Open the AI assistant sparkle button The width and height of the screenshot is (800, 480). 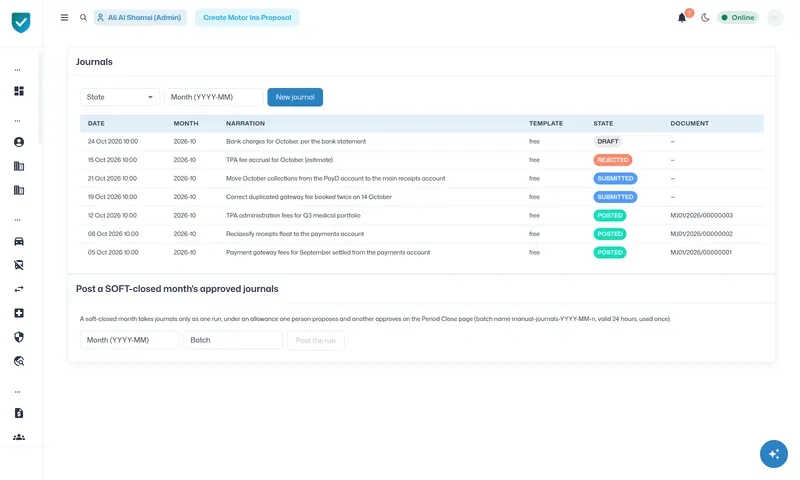tap(773, 453)
